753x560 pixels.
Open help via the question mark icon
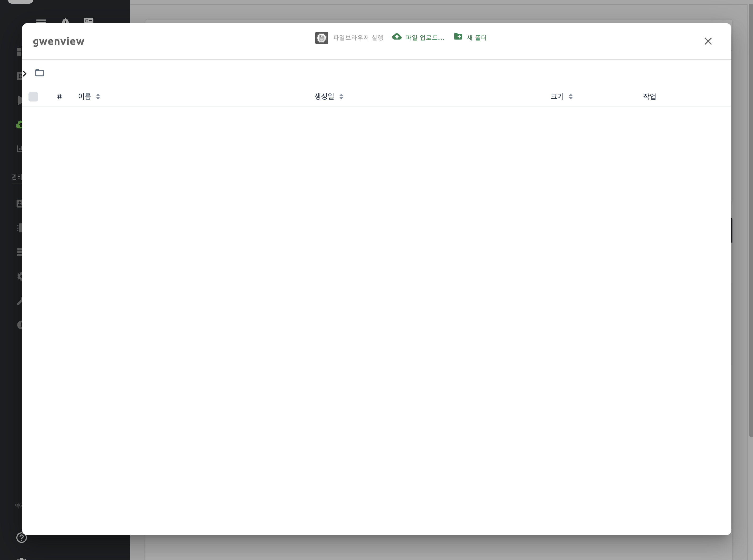[x=21, y=538]
